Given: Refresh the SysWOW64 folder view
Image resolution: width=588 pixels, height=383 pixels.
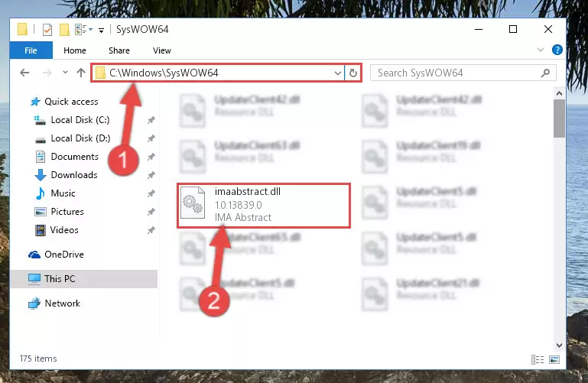Looking at the screenshot, I should 352,73.
